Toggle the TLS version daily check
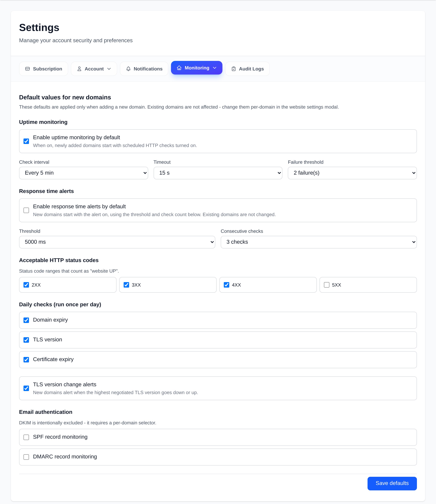The height and width of the screenshot is (504, 436). 26,340
